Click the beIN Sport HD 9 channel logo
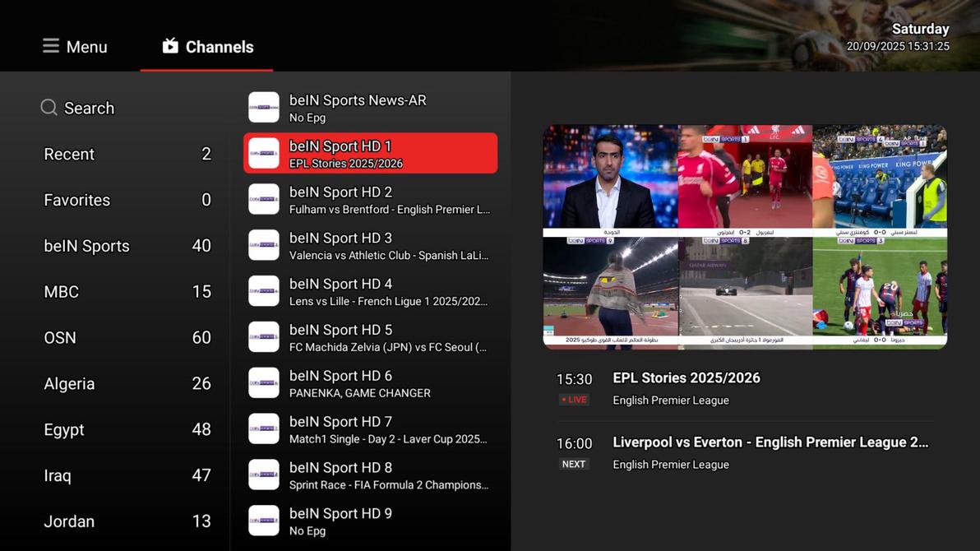The width and height of the screenshot is (980, 551). [263, 521]
